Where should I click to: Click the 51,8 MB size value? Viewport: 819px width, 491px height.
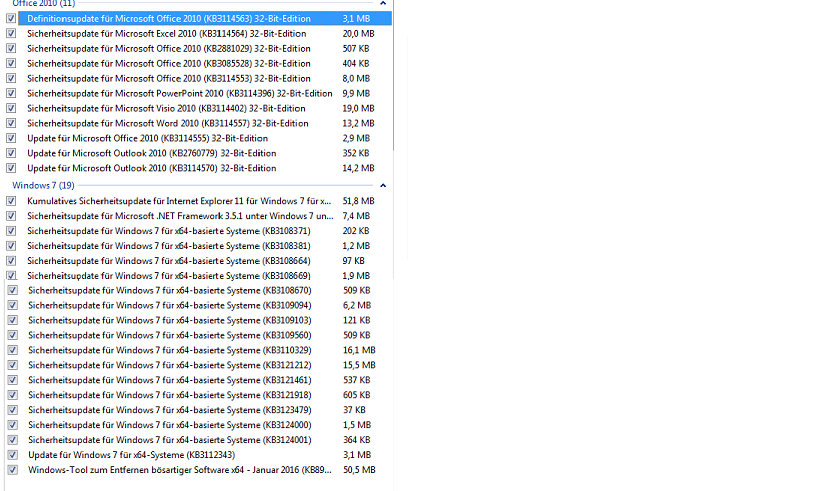(358, 201)
